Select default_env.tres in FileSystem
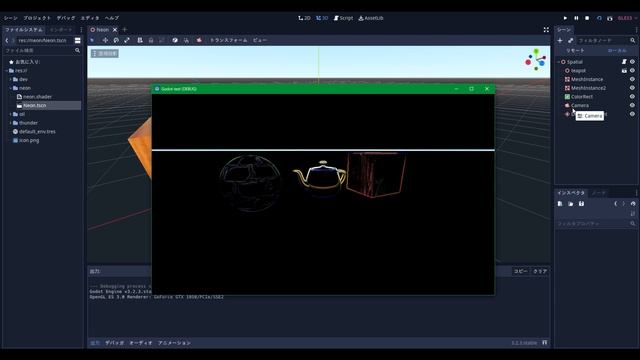 [x=34, y=131]
